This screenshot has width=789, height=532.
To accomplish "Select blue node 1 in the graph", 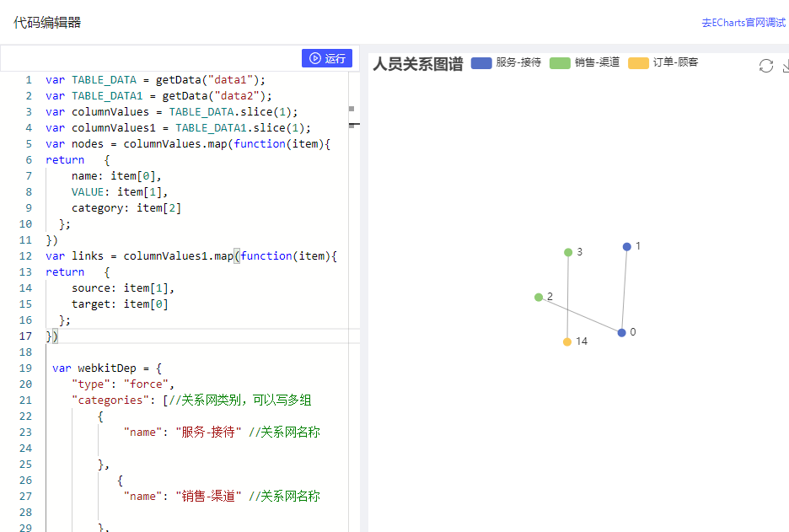I will coord(627,247).
